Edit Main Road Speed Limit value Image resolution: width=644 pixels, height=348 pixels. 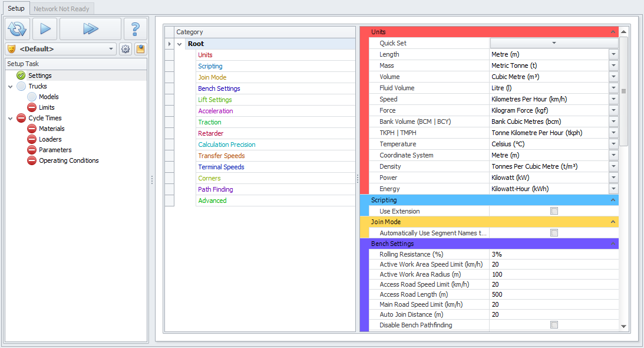554,304
